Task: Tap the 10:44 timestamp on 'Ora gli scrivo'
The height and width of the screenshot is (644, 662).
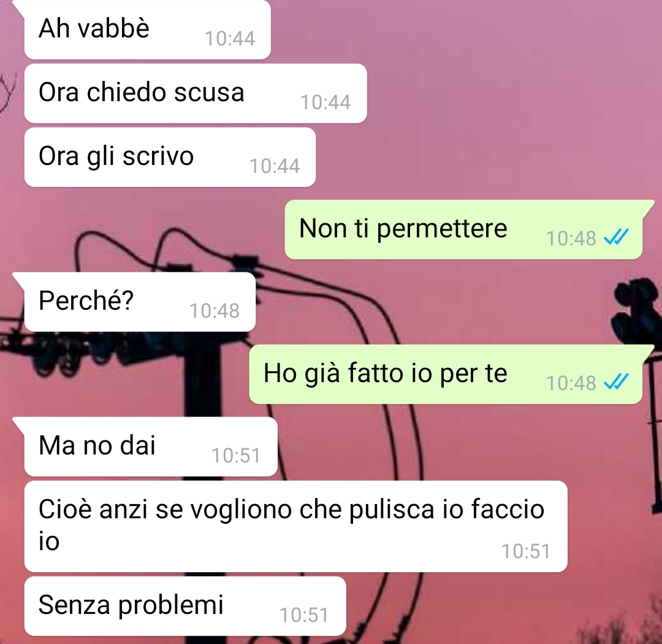Action: (275, 166)
